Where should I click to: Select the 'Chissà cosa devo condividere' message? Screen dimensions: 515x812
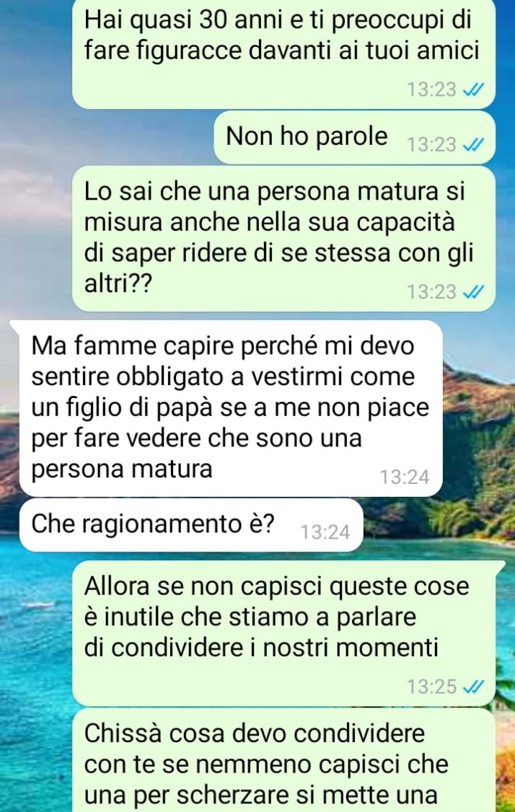point(284,760)
